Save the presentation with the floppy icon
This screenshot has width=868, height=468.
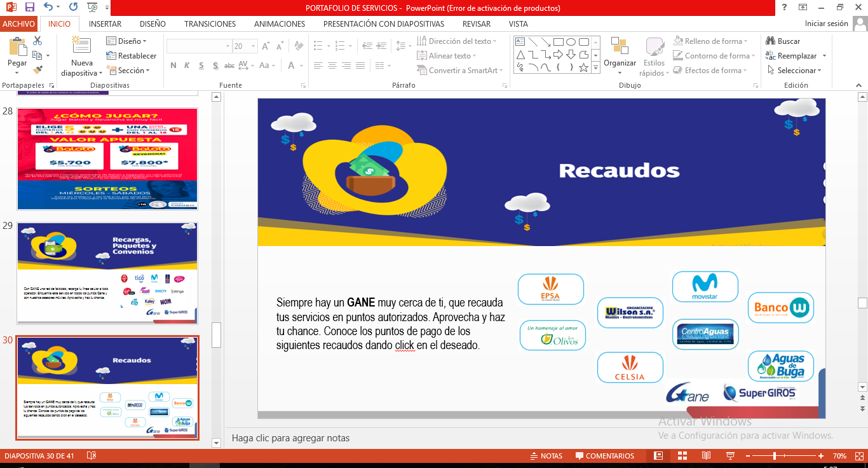30,8
